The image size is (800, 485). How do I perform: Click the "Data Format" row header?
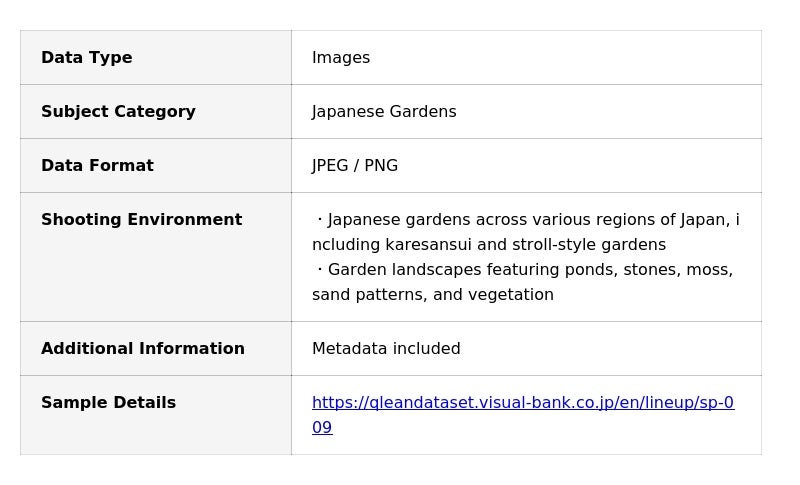click(97, 166)
